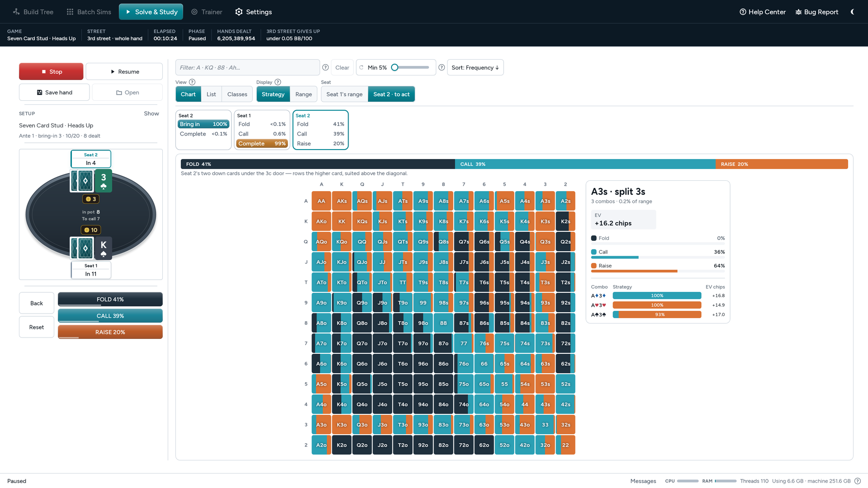The image size is (868, 488).
Task: Open the Sort: Frequency dropdown
Action: [475, 67]
